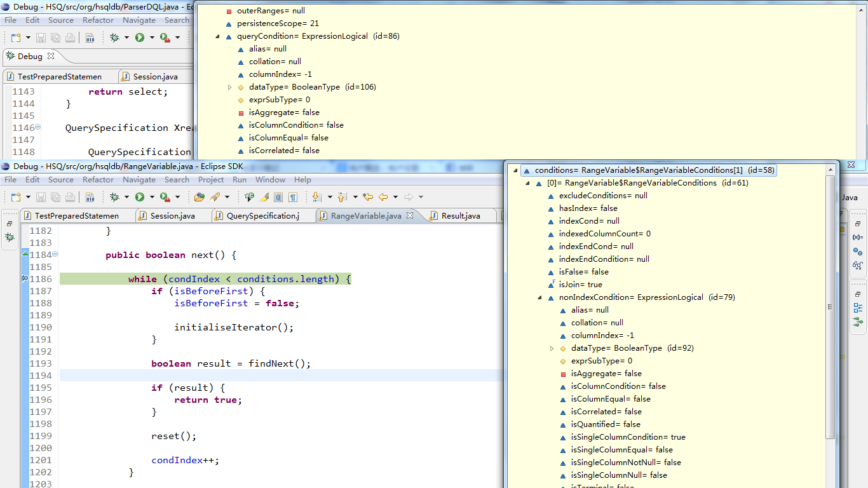Open the green hierarchy view icon in right trim
Viewport: 868px width, 488px height.
click(x=857, y=322)
